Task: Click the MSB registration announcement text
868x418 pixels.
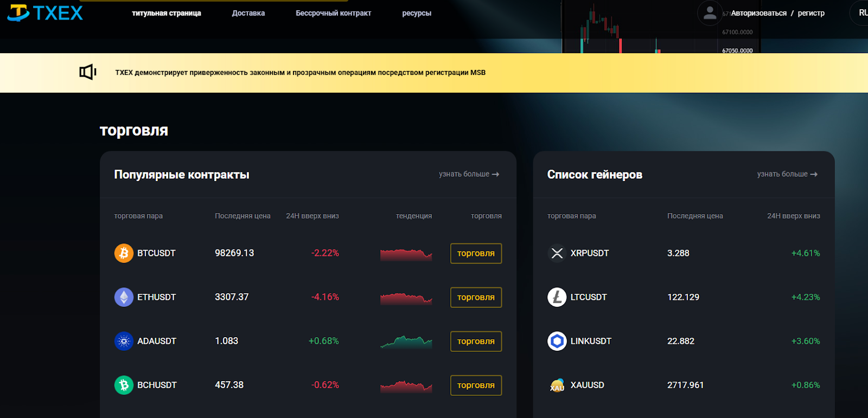Action: (x=300, y=73)
